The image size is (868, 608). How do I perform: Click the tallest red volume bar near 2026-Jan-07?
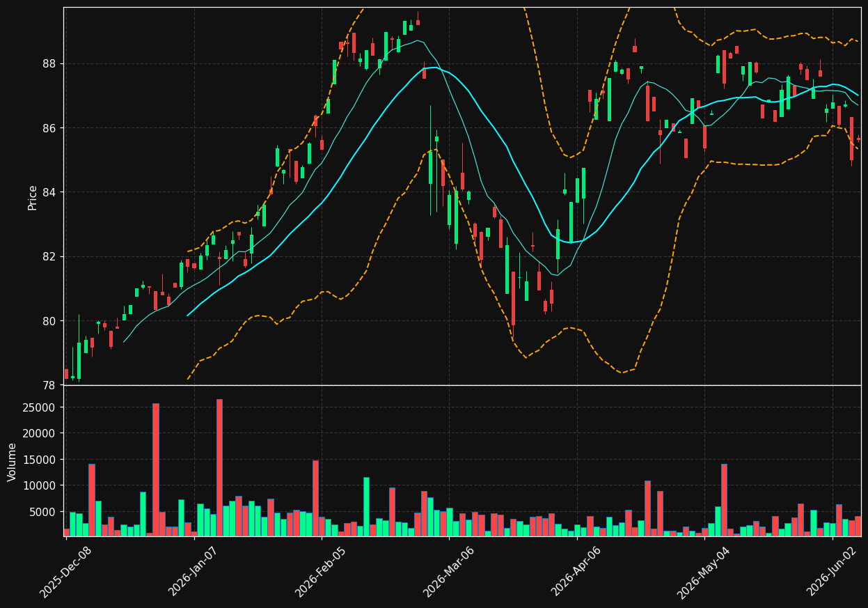click(219, 467)
